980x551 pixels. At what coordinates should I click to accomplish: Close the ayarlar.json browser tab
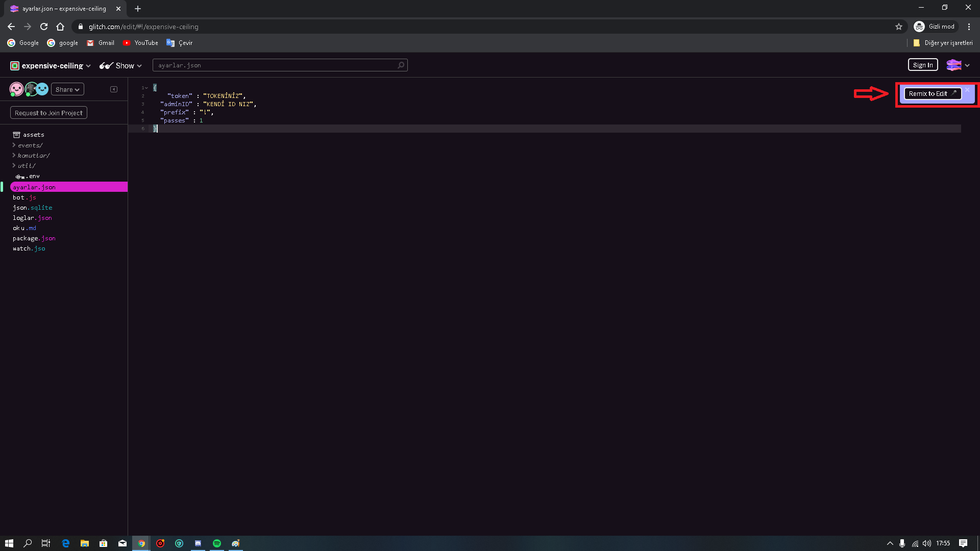[x=118, y=9]
